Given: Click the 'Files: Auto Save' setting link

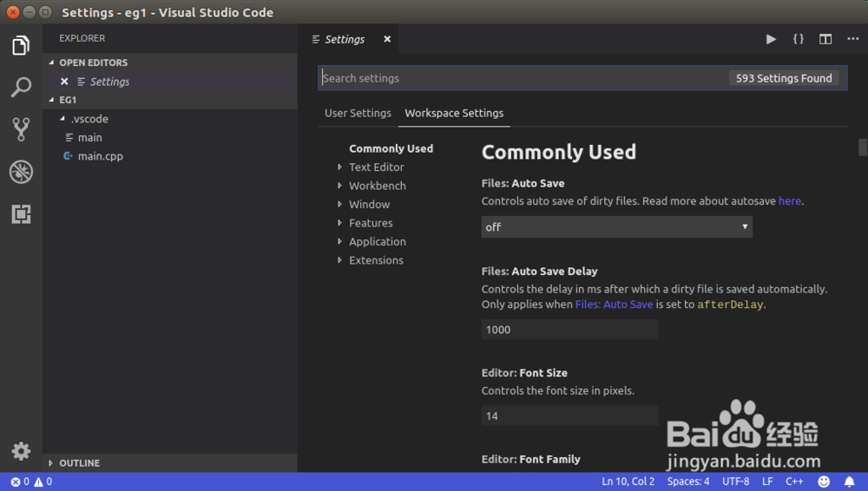Looking at the screenshot, I should pyautogui.click(x=614, y=304).
